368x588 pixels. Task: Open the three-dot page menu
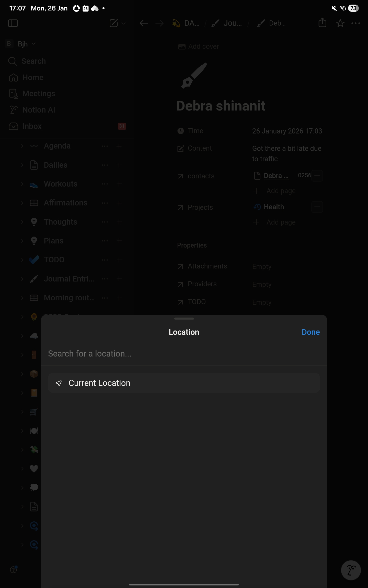tap(356, 23)
